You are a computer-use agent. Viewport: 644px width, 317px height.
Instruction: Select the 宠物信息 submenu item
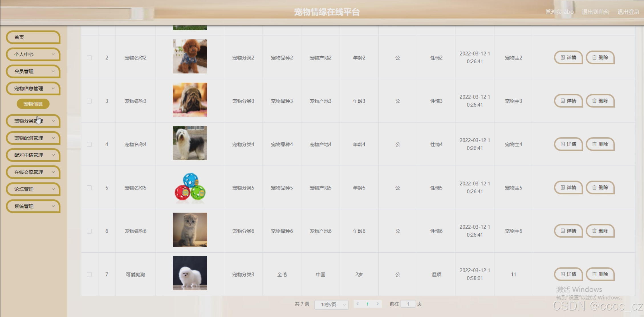point(33,104)
